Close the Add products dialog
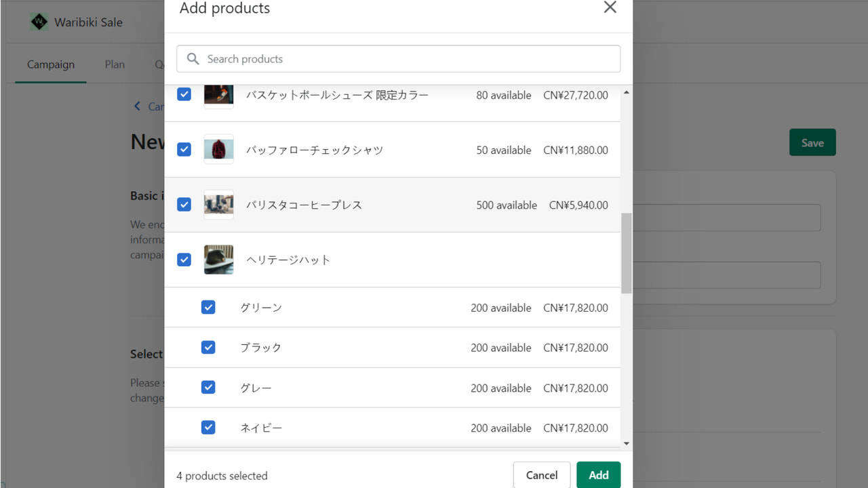The width and height of the screenshot is (868, 488). [x=610, y=8]
